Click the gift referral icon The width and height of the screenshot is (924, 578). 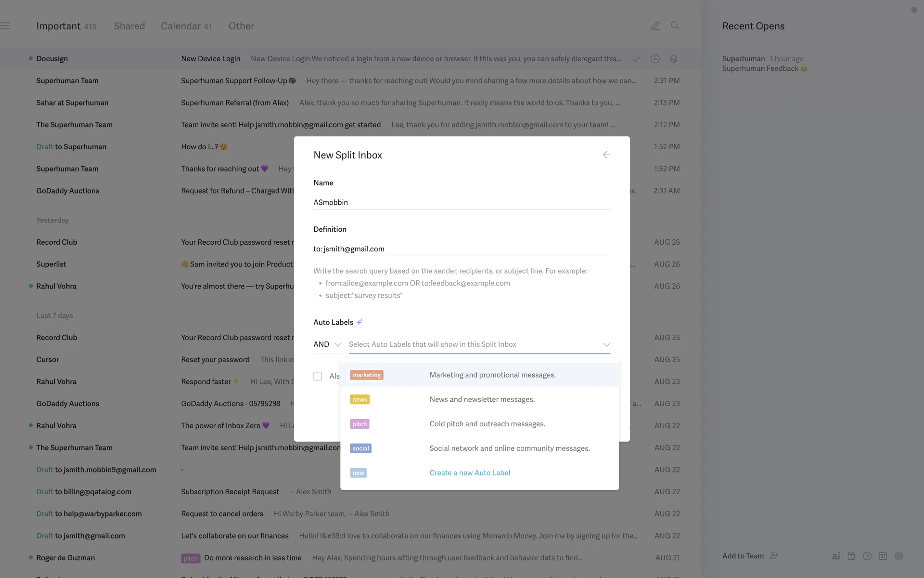point(851,556)
